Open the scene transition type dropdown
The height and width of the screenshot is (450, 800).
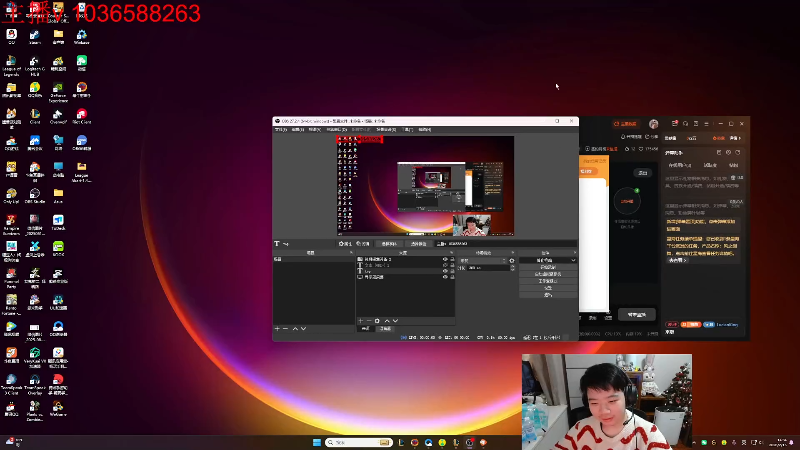pos(483,261)
